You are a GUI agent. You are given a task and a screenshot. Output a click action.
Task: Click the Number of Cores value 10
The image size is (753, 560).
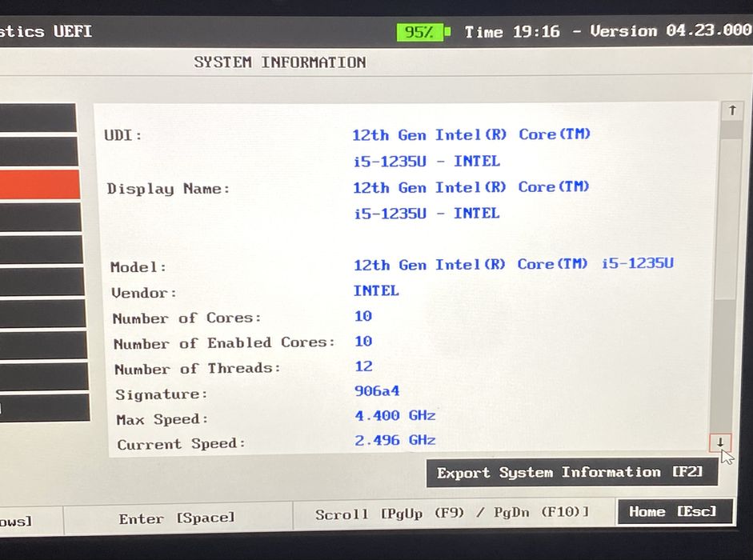click(363, 316)
